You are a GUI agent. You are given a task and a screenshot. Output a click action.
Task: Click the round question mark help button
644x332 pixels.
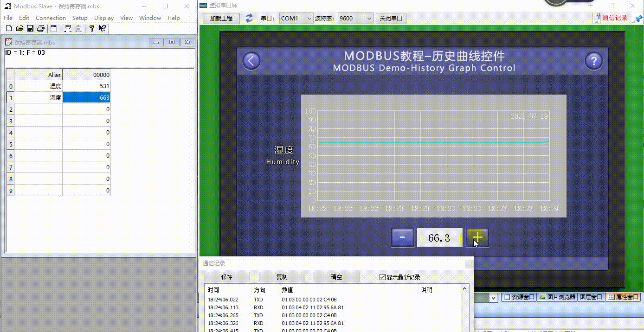[x=593, y=61]
